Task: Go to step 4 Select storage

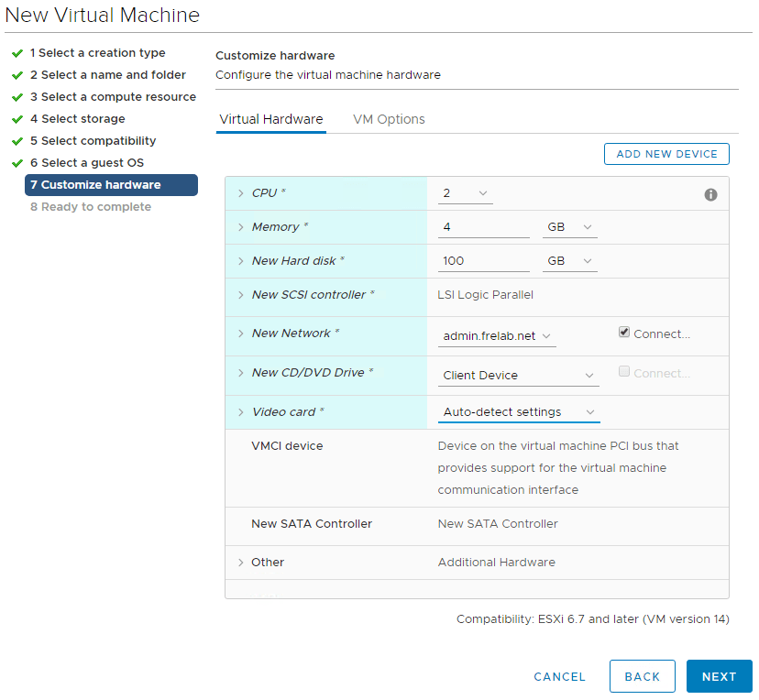Action: coord(77,119)
